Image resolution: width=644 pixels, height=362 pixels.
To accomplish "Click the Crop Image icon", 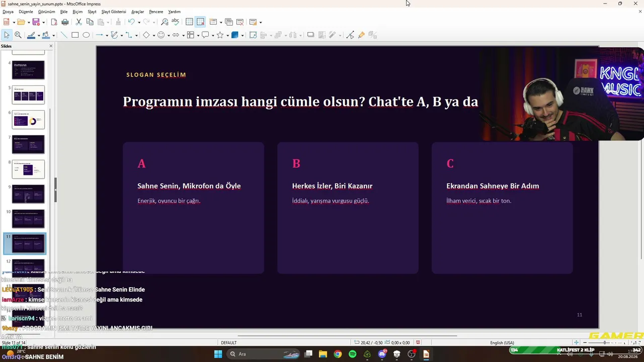I will click(321, 35).
